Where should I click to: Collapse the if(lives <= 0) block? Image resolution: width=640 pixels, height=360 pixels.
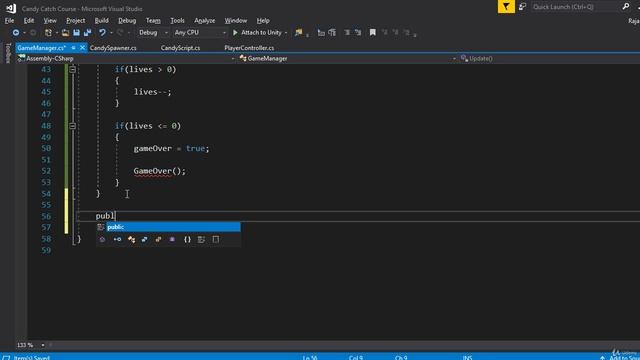(72, 126)
